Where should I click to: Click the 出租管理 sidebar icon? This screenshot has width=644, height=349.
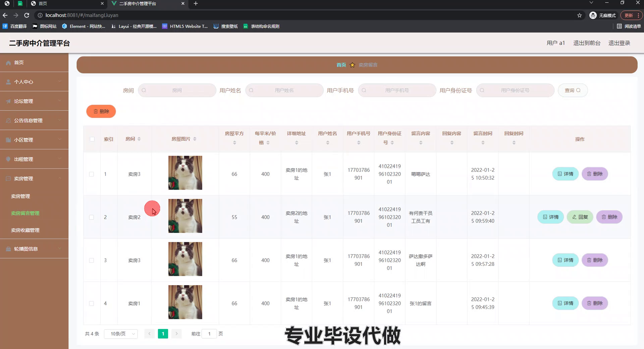point(8,159)
